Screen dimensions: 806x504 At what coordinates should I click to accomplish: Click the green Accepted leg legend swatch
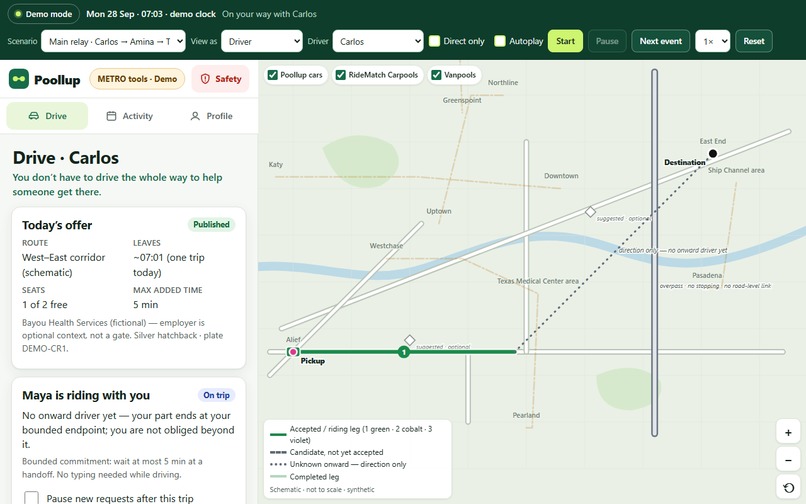(278, 435)
